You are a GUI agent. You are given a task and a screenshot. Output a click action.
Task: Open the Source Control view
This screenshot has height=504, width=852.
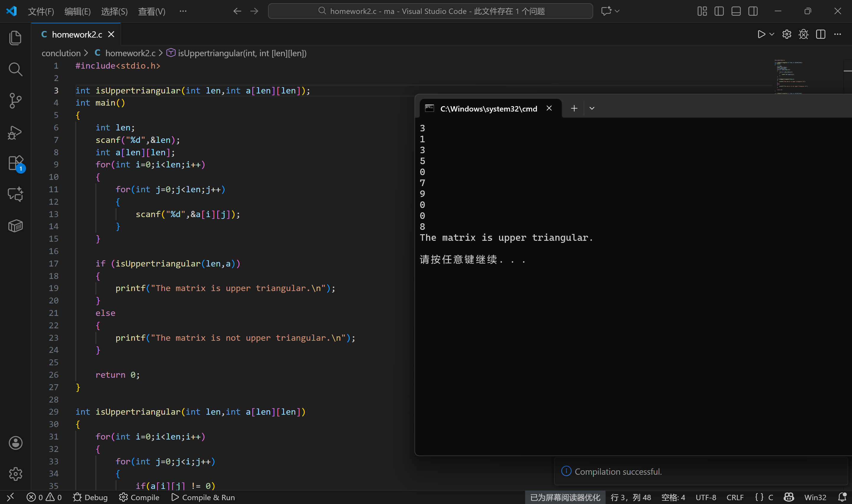point(15,101)
